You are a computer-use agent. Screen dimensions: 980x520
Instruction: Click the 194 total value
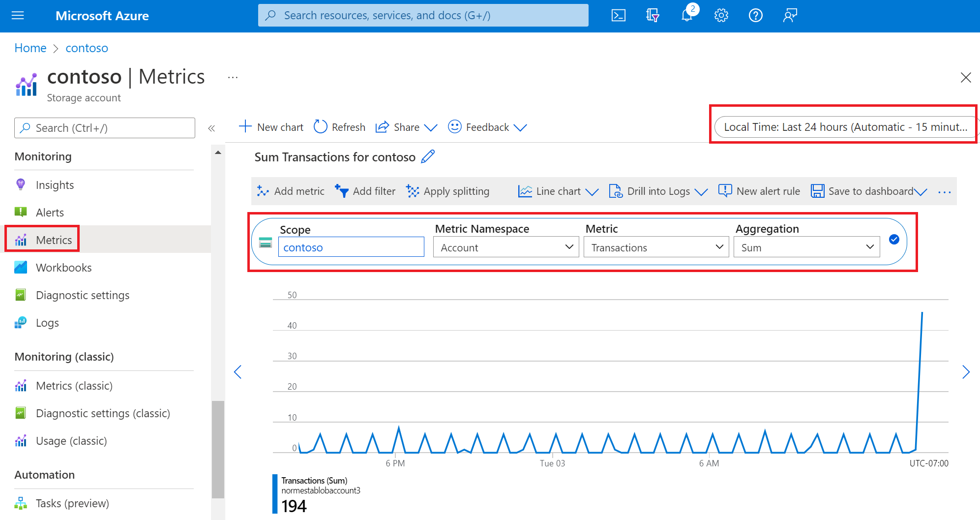tap(294, 506)
